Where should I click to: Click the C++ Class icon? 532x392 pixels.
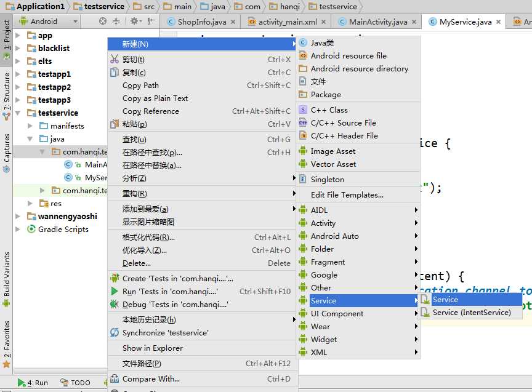(303, 110)
